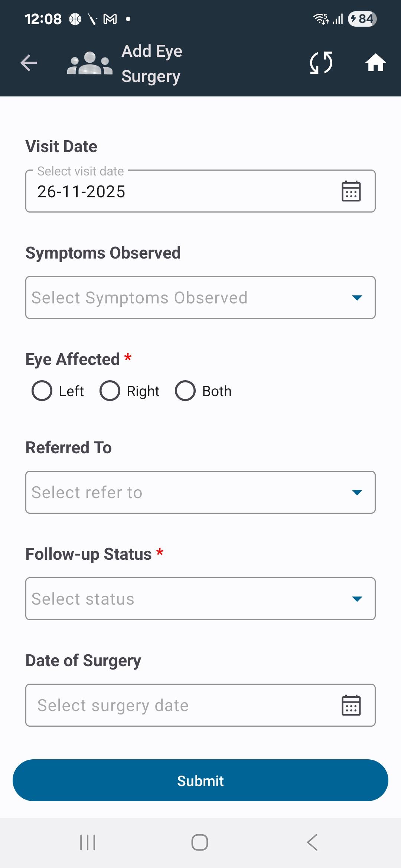Viewport: 401px width, 868px height.
Task: Open the Select refer to dropdown
Action: pyautogui.click(x=200, y=492)
